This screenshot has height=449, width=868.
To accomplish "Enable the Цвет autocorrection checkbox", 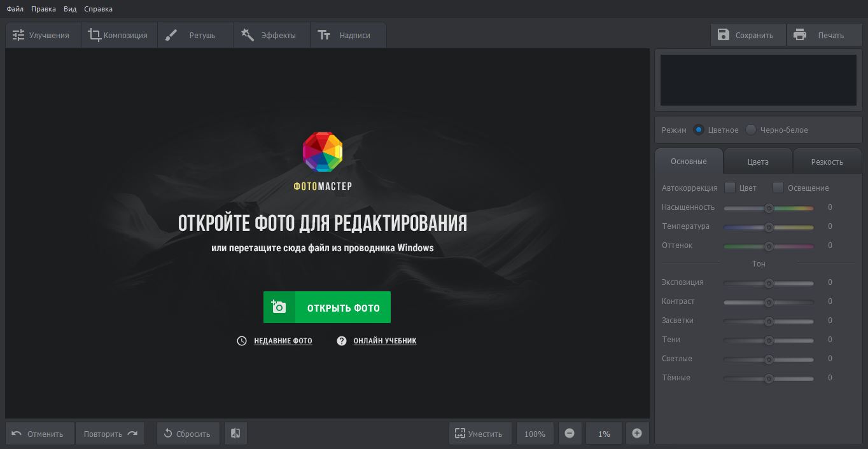I will coord(730,188).
